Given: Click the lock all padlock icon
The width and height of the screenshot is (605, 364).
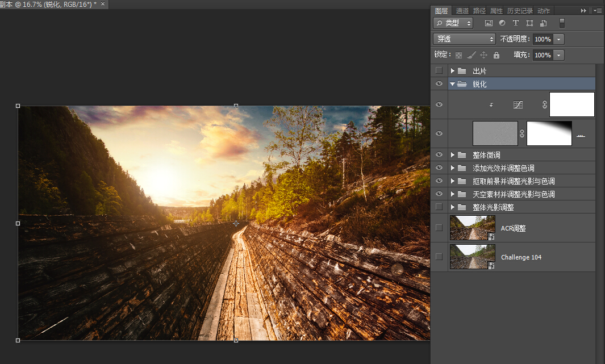Looking at the screenshot, I should point(496,55).
